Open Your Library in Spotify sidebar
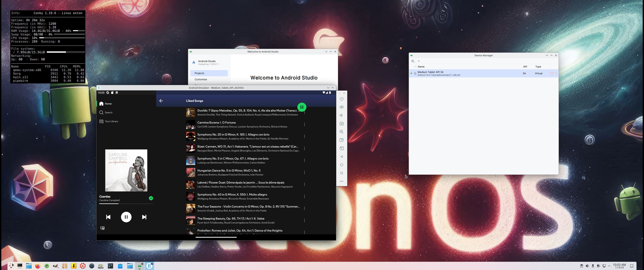This screenshot has width=644, height=270. [x=109, y=121]
